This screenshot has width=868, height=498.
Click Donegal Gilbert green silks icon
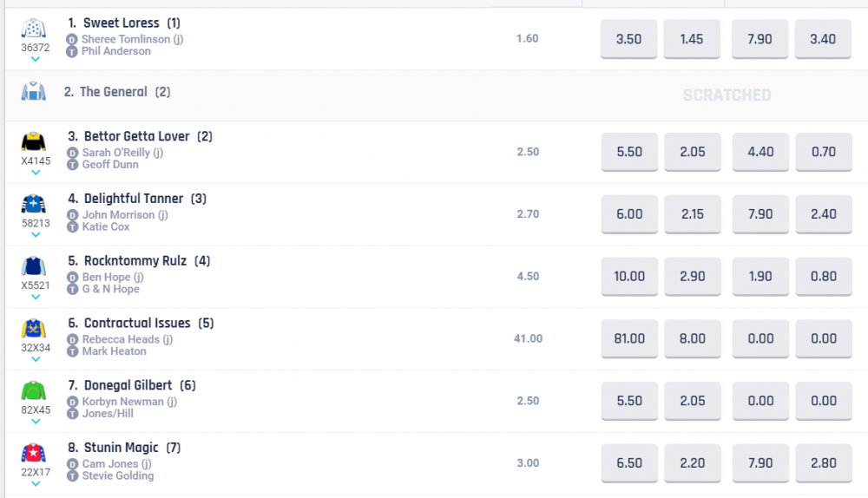point(33,391)
